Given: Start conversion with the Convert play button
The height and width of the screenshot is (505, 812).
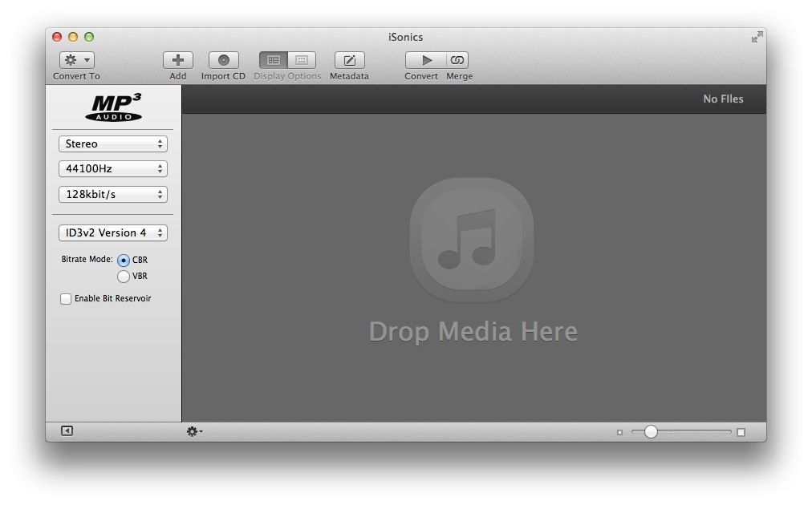Looking at the screenshot, I should click(425, 60).
